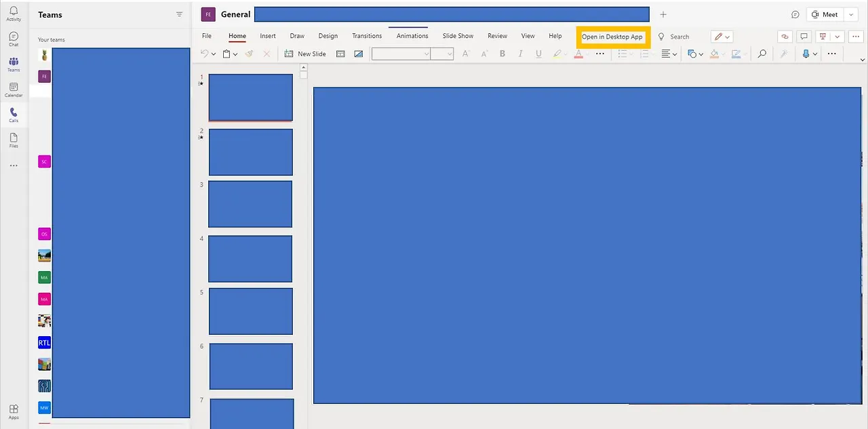Switch to the Animations tab
868x429 pixels.
click(x=412, y=36)
